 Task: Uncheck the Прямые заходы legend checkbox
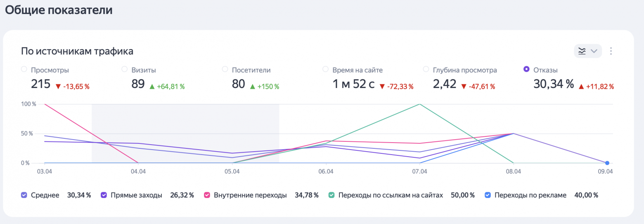[104, 195]
